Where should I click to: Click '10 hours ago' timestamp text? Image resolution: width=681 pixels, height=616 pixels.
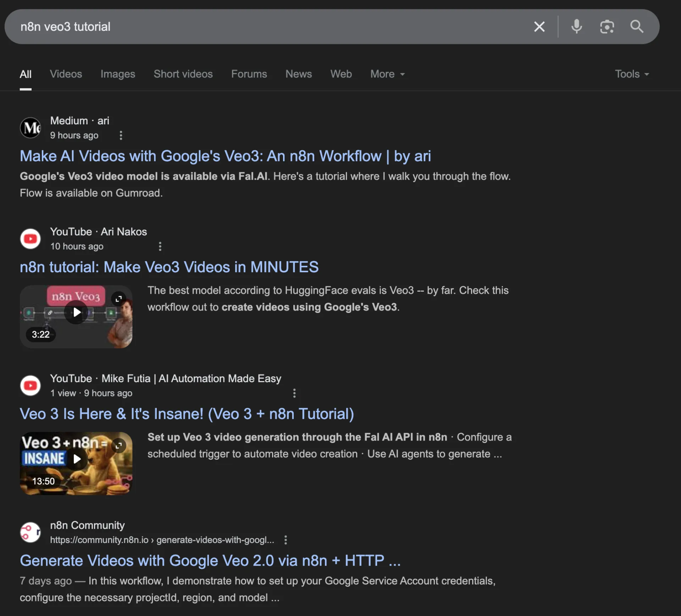[77, 246]
